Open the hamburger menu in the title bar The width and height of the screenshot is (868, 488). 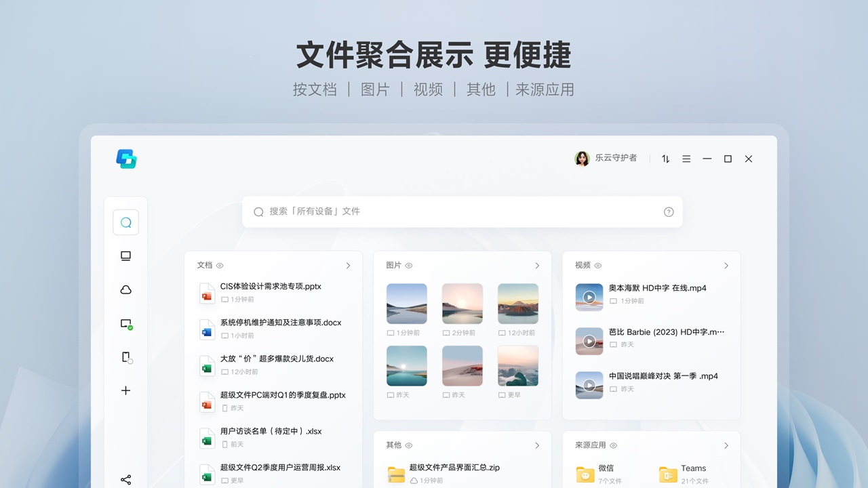[x=686, y=159]
